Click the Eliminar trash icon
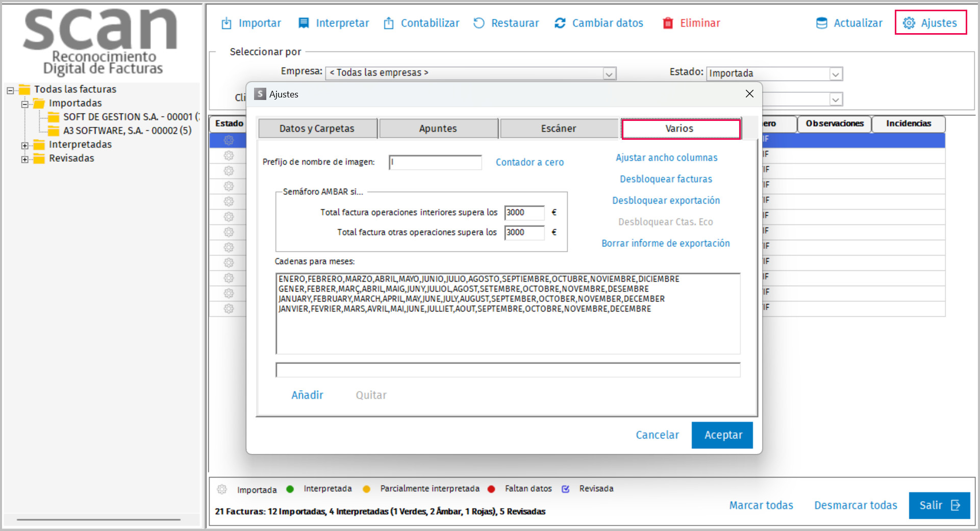Screen dimensions: 980x531 [668, 23]
